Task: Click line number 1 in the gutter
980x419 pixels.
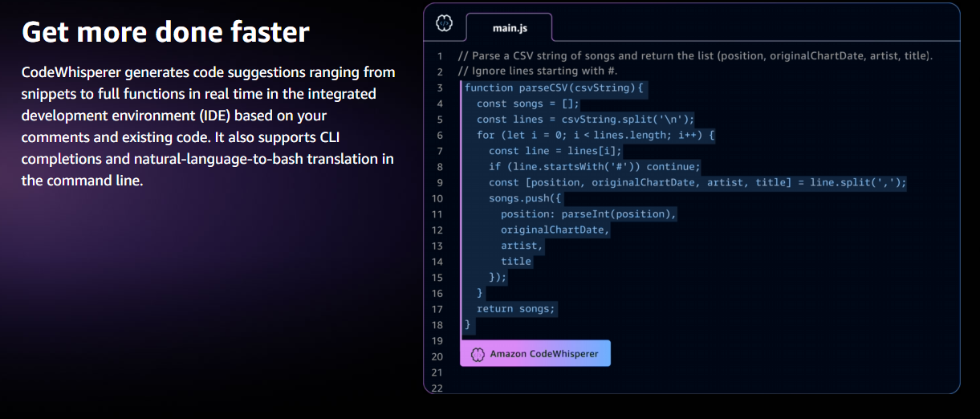Action: [x=440, y=56]
